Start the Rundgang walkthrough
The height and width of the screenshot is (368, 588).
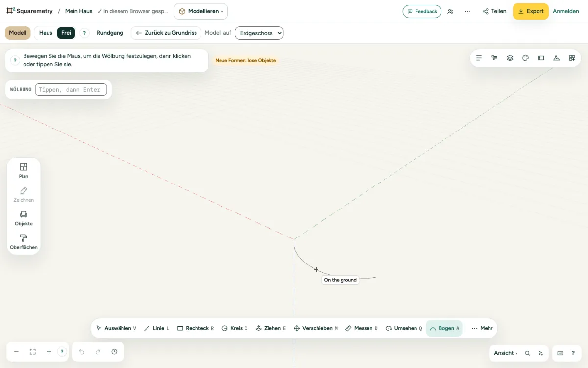110,33
